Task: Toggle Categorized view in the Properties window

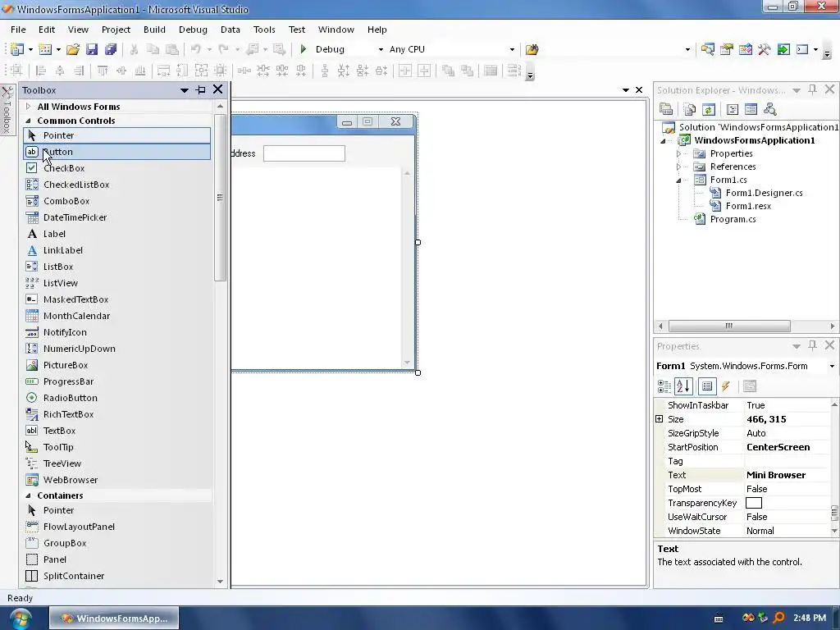Action: pos(664,386)
